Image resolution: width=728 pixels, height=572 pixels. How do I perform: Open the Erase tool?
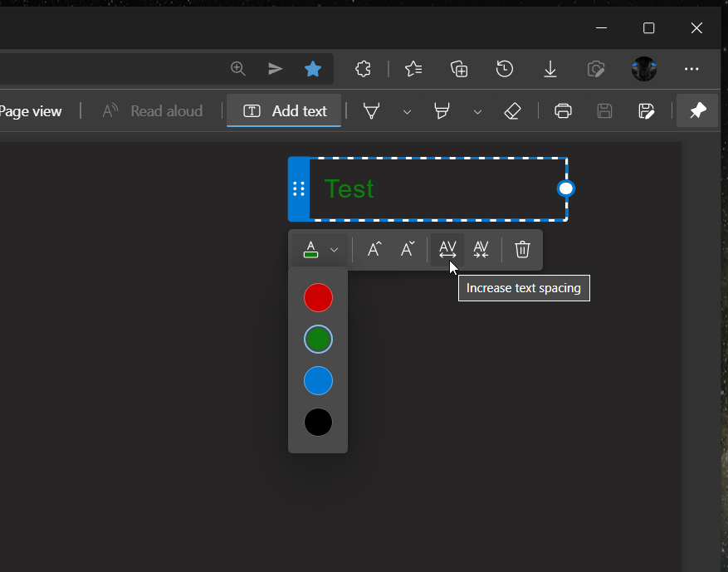(513, 110)
